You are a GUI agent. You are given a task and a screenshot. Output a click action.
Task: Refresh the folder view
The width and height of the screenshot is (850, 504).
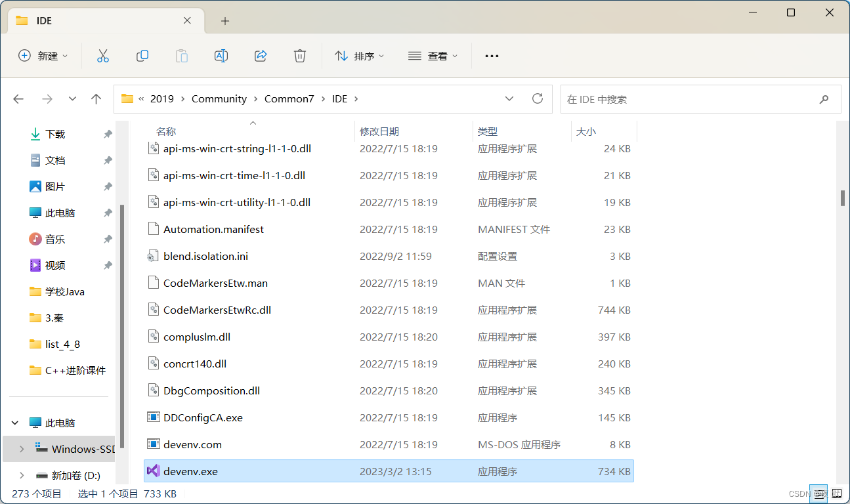pos(538,98)
